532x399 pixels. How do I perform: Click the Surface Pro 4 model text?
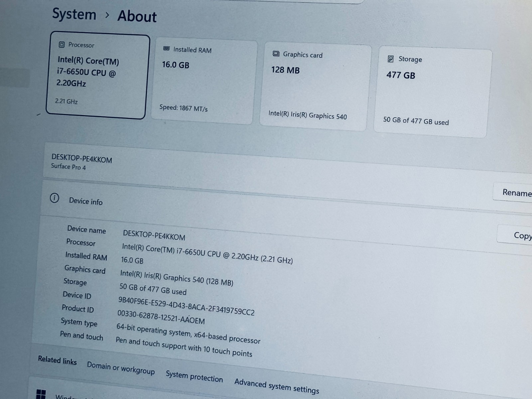[x=68, y=167]
